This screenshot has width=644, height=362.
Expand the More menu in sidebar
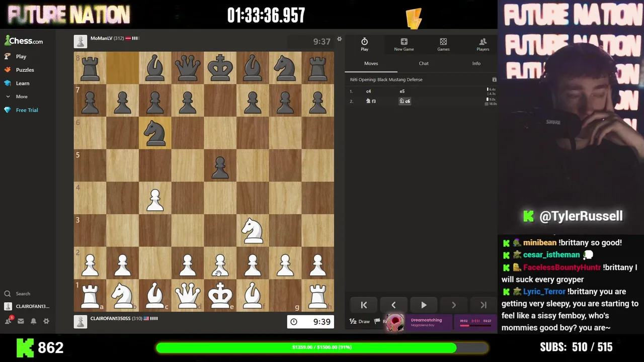[x=21, y=97]
